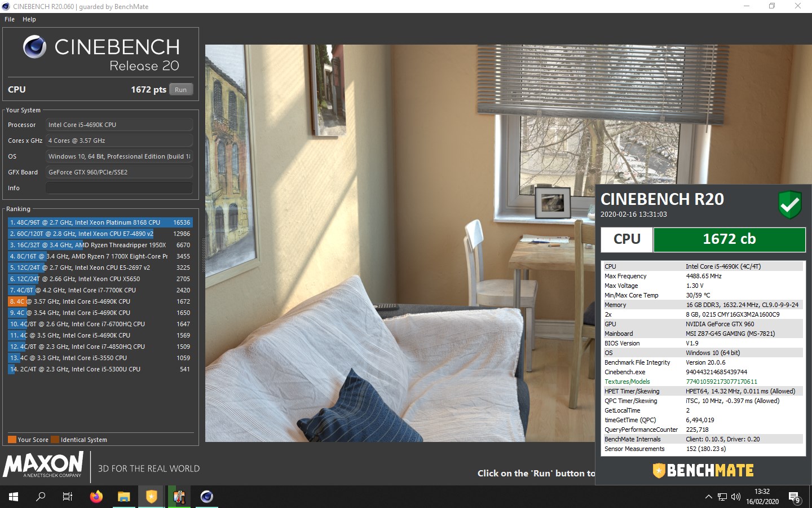The image size is (812, 508).
Task: Click the CPU 1672 pts score text
Action: click(148, 89)
